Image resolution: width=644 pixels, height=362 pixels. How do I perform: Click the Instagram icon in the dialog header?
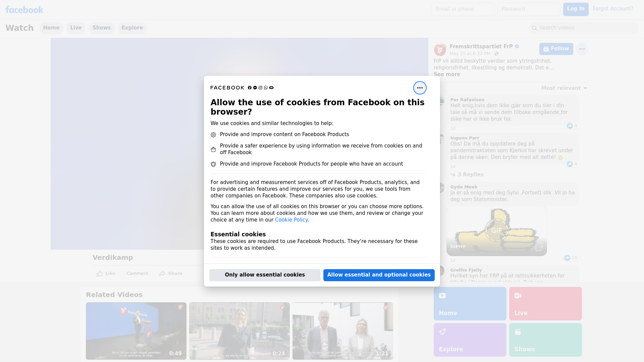(x=260, y=88)
